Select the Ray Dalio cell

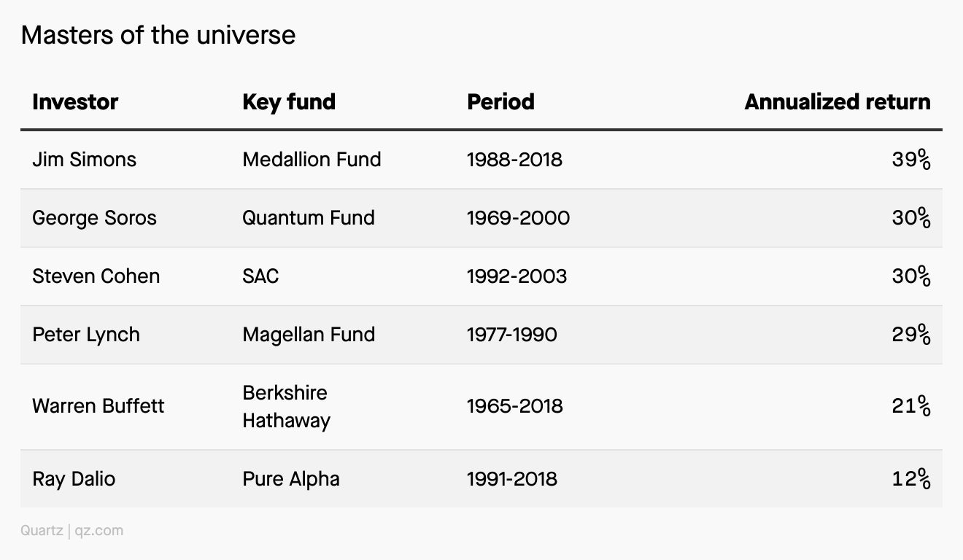tap(74, 479)
